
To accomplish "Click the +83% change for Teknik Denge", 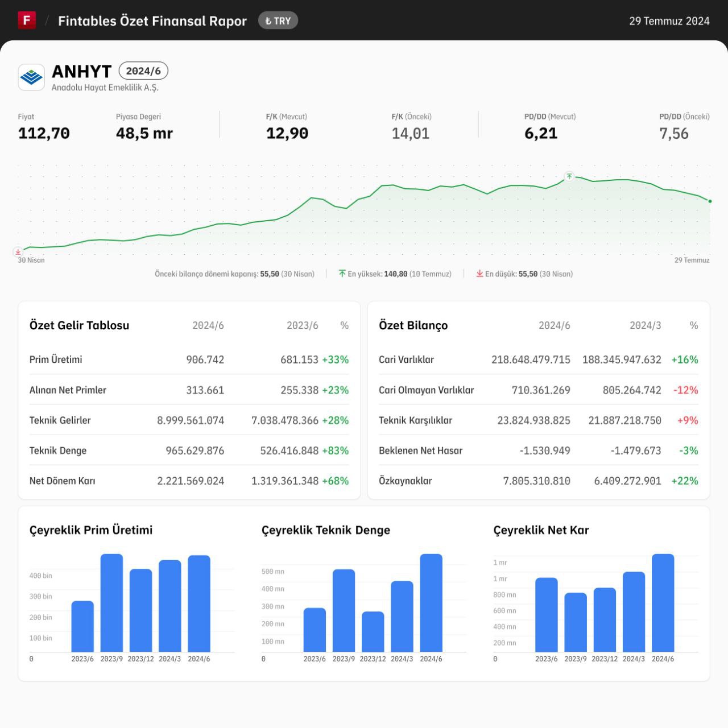I will coord(336,450).
